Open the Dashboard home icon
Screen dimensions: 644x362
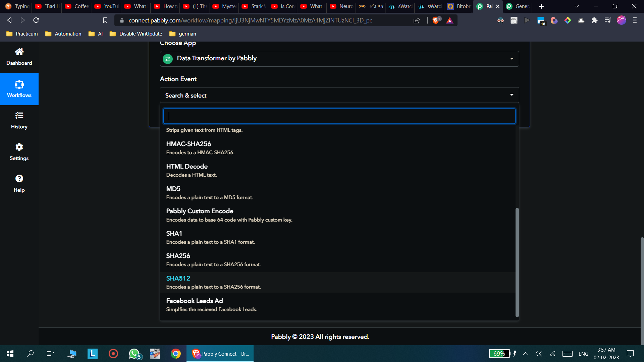(19, 52)
